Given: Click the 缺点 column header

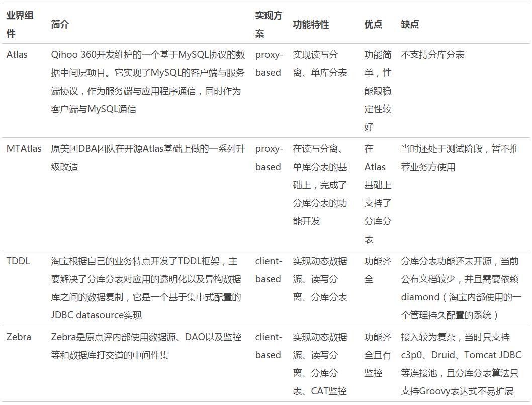Looking at the screenshot, I should pyautogui.click(x=410, y=24).
